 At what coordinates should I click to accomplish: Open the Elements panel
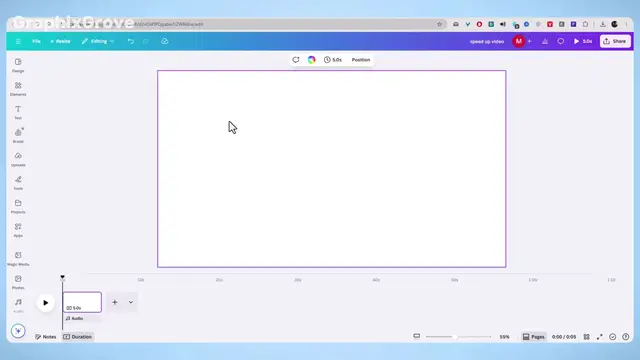18,89
